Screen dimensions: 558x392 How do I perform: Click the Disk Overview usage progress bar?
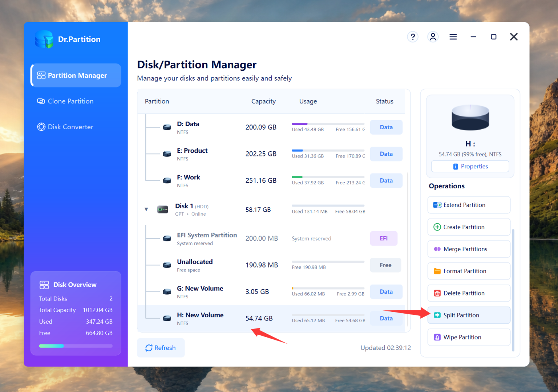(x=76, y=346)
